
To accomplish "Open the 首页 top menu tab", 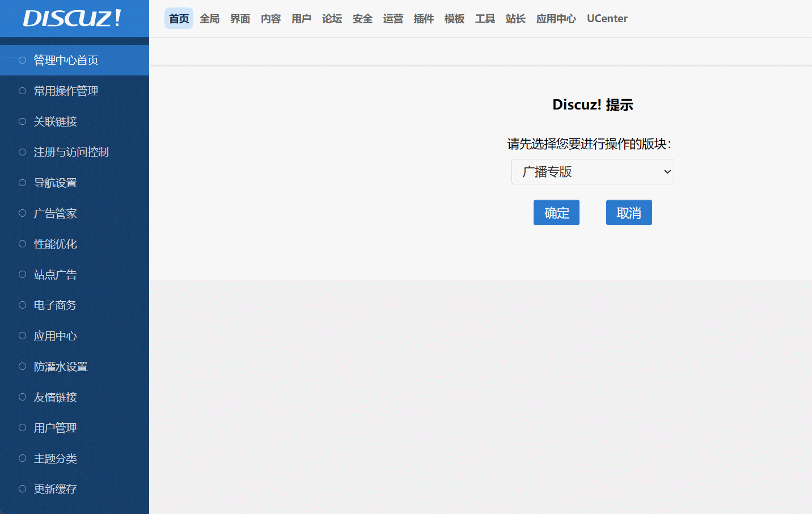I will tap(179, 19).
